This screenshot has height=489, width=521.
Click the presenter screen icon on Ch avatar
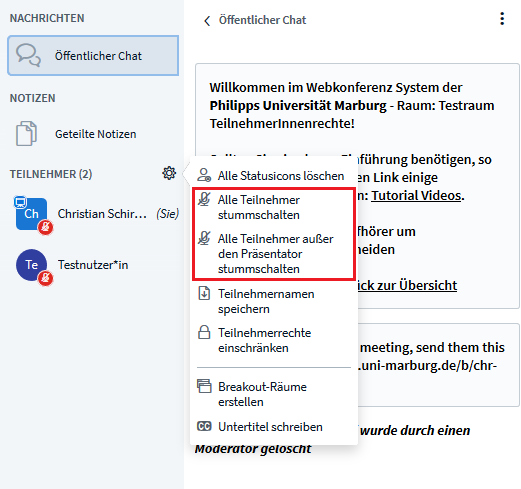[x=20, y=202]
